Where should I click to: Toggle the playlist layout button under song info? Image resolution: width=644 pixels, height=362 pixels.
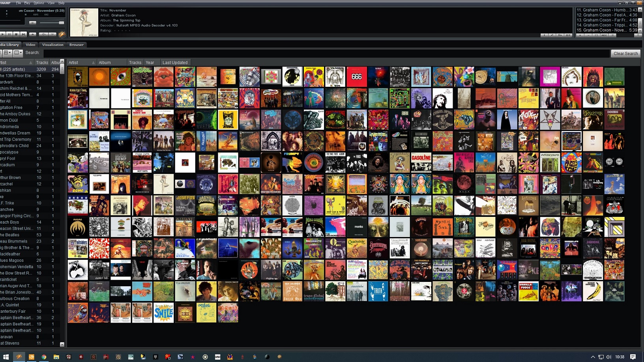568,35
